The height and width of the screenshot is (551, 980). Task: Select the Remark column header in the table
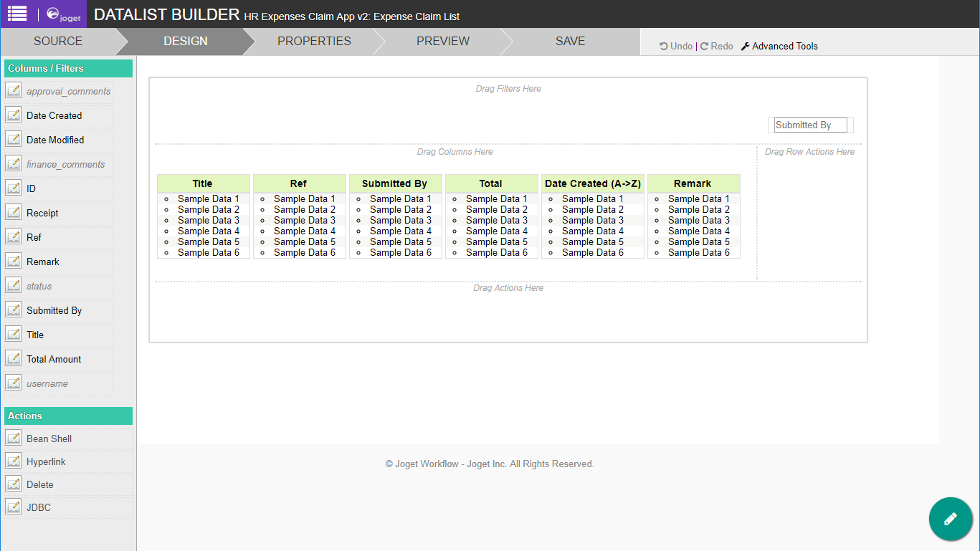click(x=693, y=183)
